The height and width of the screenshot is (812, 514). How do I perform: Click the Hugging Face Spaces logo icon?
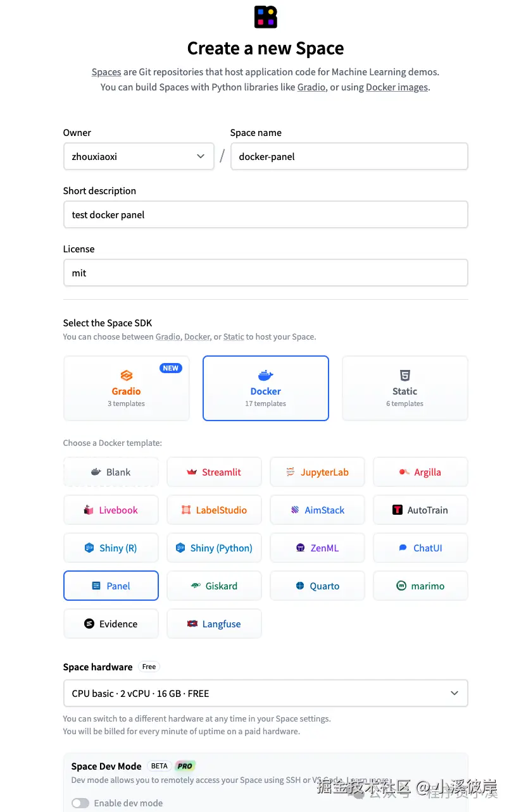[x=266, y=17]
